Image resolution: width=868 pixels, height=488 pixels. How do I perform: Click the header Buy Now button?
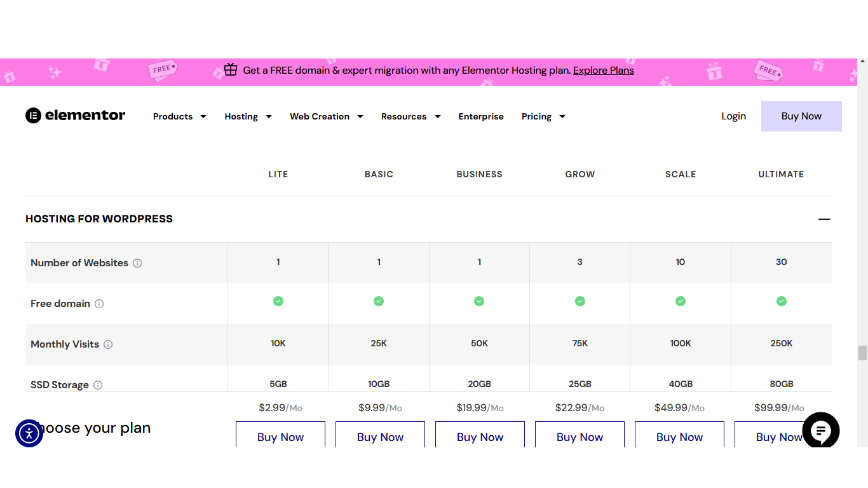click(x=801, y=116)
